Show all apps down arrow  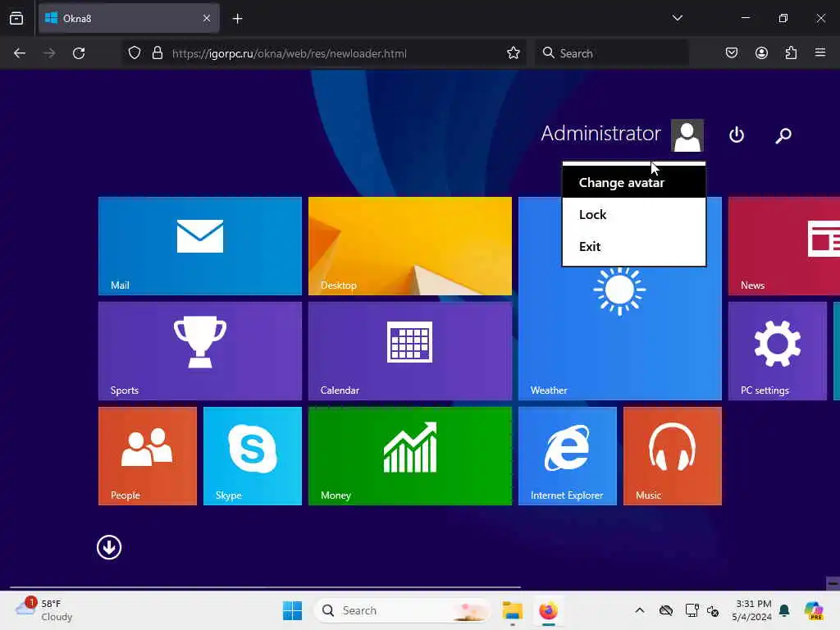tap(109, 547)
